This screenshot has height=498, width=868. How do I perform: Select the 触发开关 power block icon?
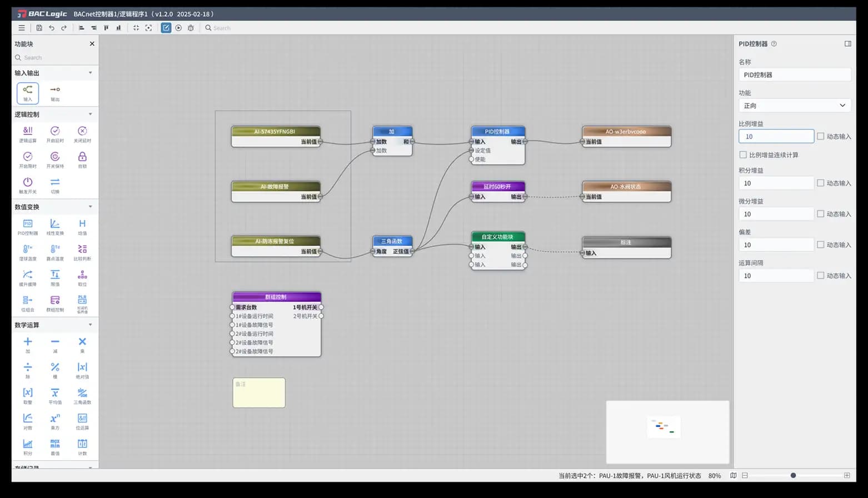click(x=28, y=185)
